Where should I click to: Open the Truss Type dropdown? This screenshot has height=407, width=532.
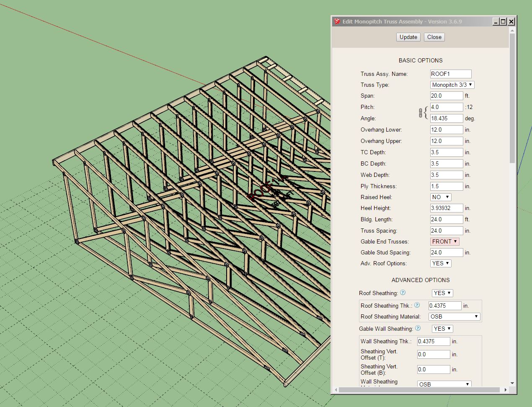click(x=452, y=85)
